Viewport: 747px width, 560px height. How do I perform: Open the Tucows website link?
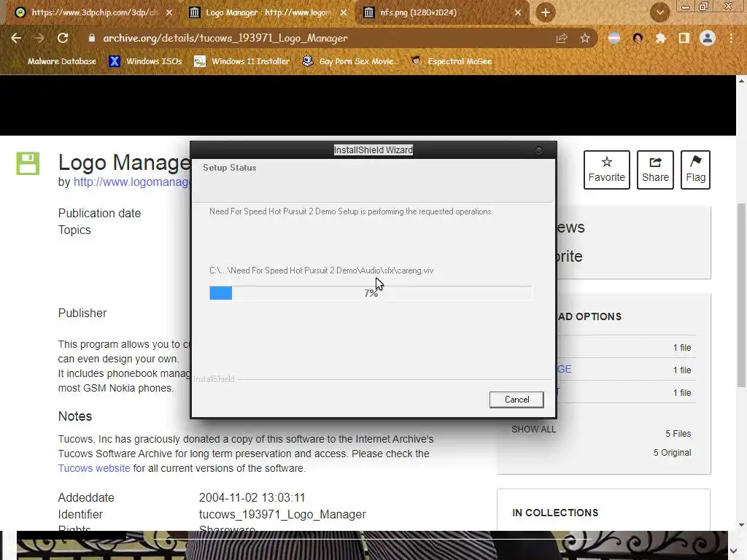click(x=94, y=468)
